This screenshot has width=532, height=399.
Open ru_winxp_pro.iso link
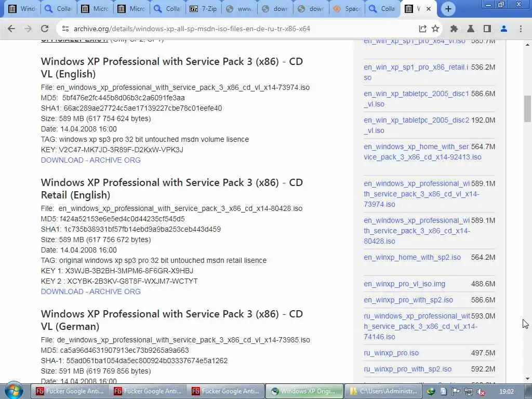391,353
